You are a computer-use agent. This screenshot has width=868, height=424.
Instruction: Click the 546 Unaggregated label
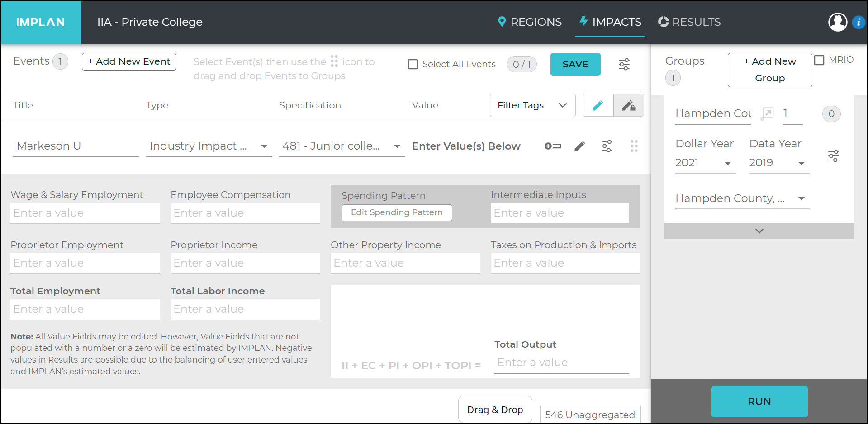tap(590, 415)
